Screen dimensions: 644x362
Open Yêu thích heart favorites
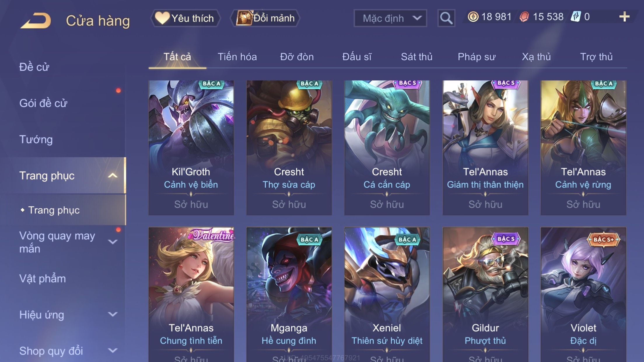coord(185,18)
